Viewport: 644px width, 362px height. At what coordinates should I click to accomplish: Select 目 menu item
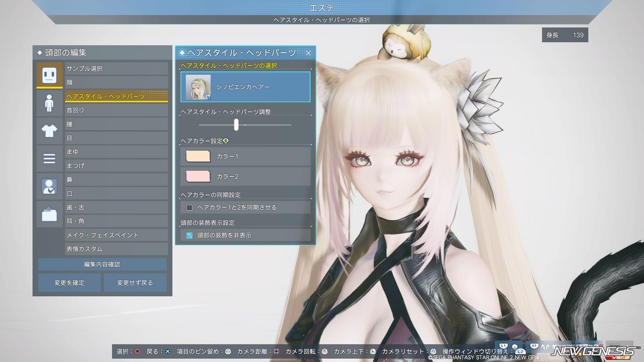(x=116, y=138)
